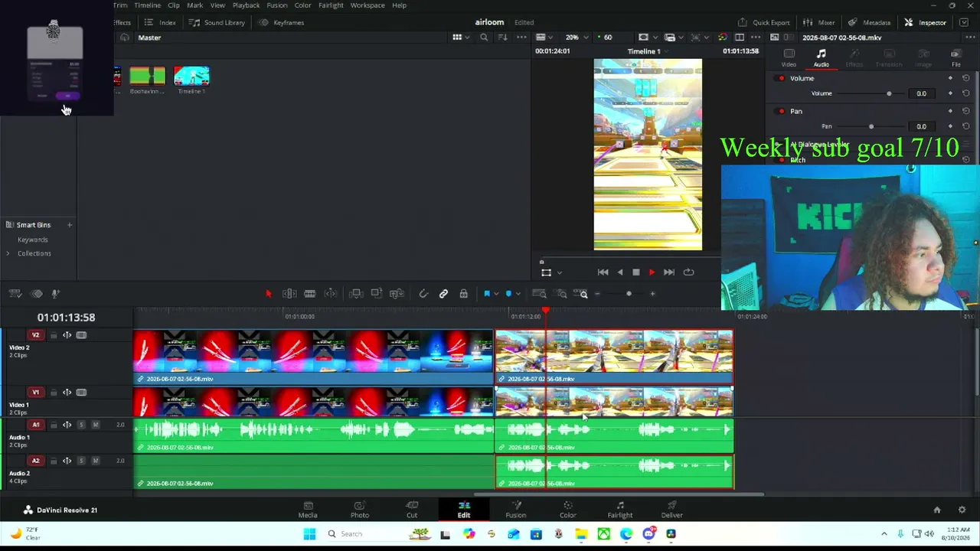The image size is (980, 551).
Task: Add a keyframe to the Pan section
Action: pos(950,112)
